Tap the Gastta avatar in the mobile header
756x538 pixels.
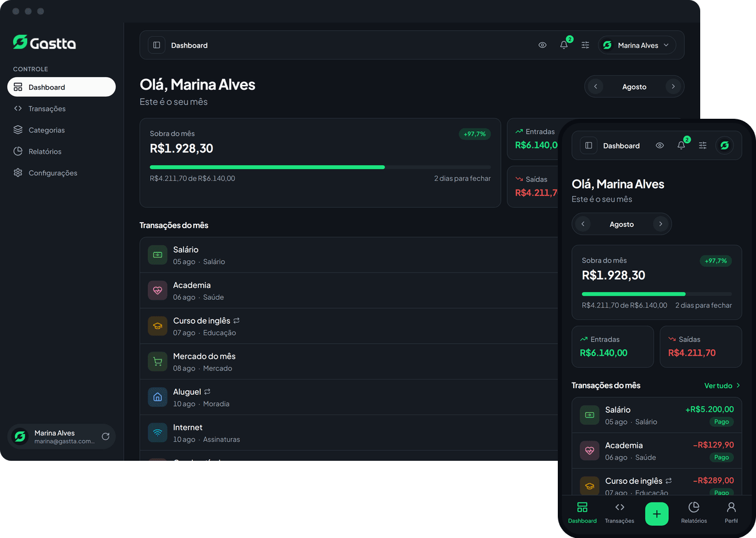(x=725, y=145)
